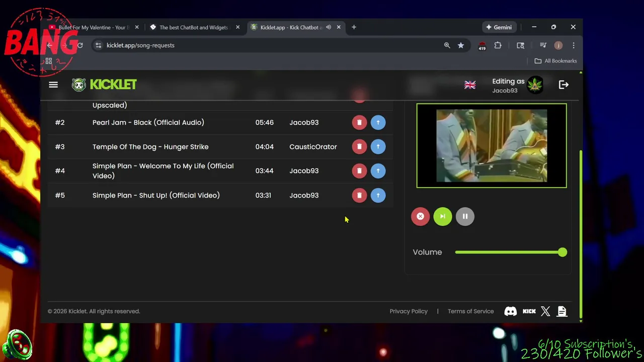Image resolution: width=644 pixels, height=362 pixels.
Task: Move Hunger Strike up the queue
Action: click(378, 146)
